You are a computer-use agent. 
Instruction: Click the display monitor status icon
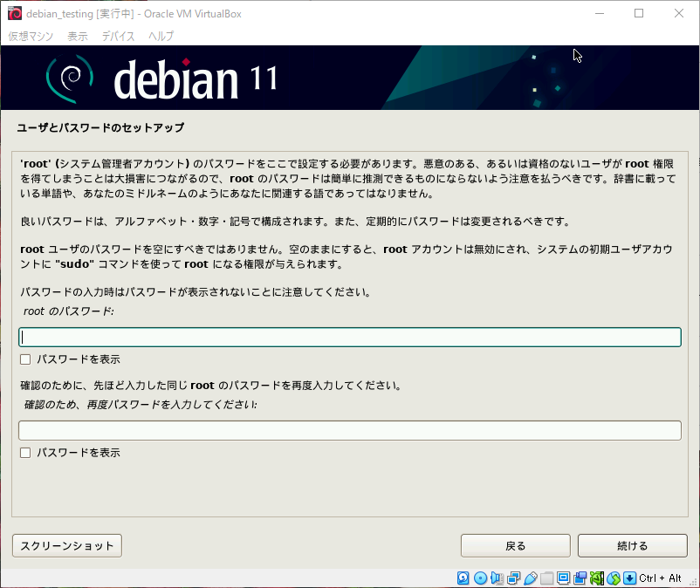[x=563, y=578]
